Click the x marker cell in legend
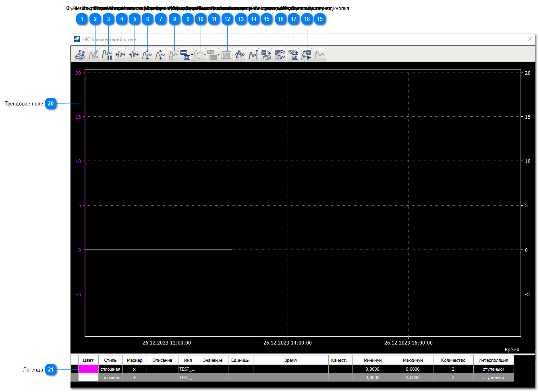Viewport: 539px width, 392px height. [135, 369]
